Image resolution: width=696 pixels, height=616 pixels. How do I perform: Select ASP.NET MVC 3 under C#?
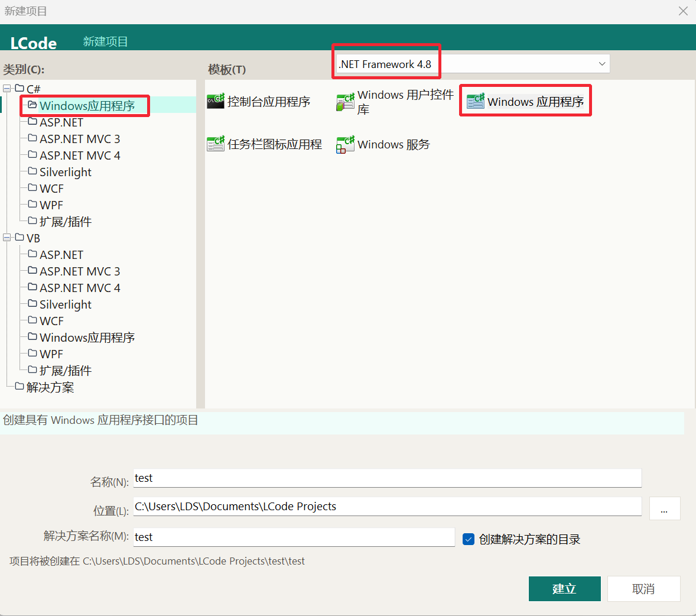(x=80, y=139)
